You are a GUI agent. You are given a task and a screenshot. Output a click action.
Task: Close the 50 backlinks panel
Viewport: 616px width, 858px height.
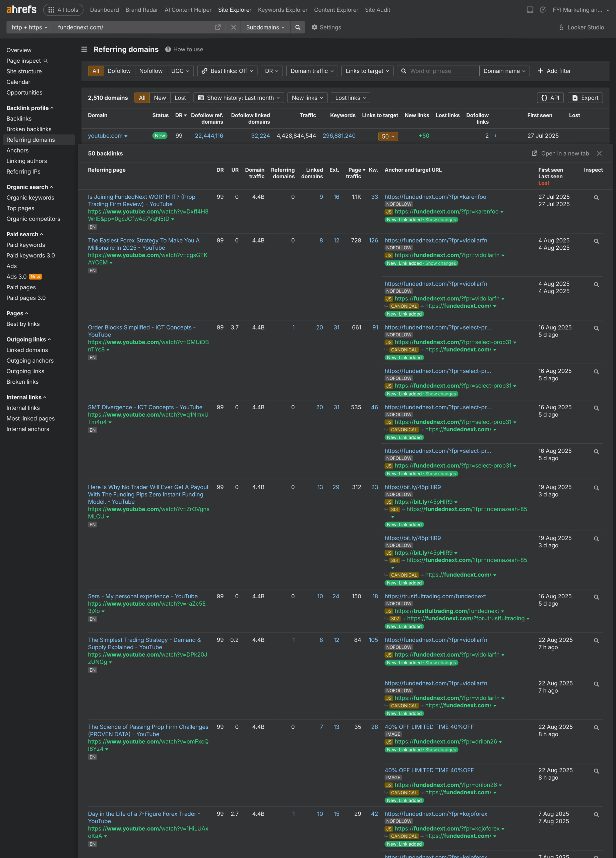click(x=599, y=154)
